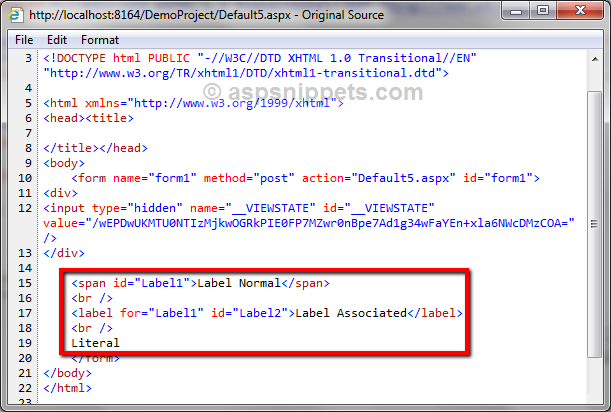
Task: Click the <body> tag on line 9
Action: click(x=64, y=163)
